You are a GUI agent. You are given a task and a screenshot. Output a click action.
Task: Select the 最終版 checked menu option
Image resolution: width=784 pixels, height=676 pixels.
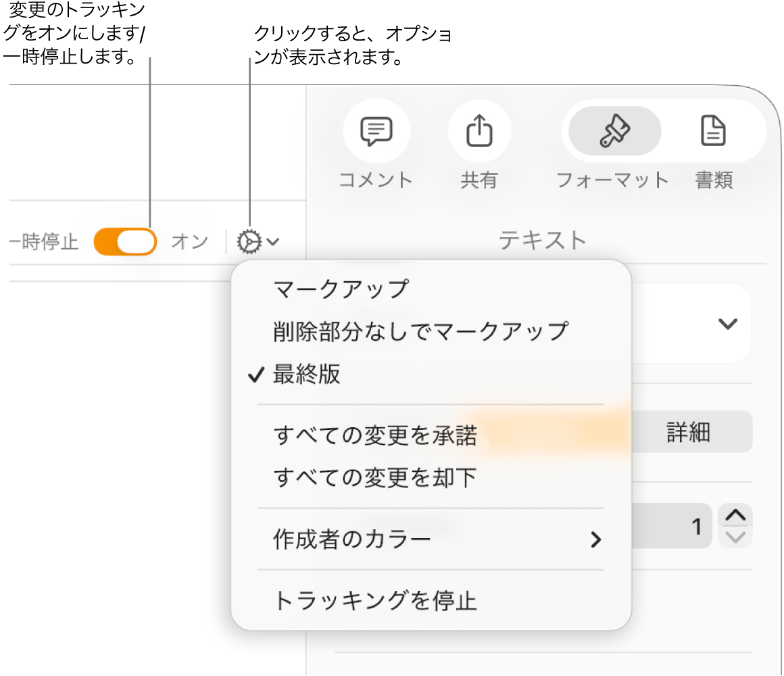coord(307,375)
